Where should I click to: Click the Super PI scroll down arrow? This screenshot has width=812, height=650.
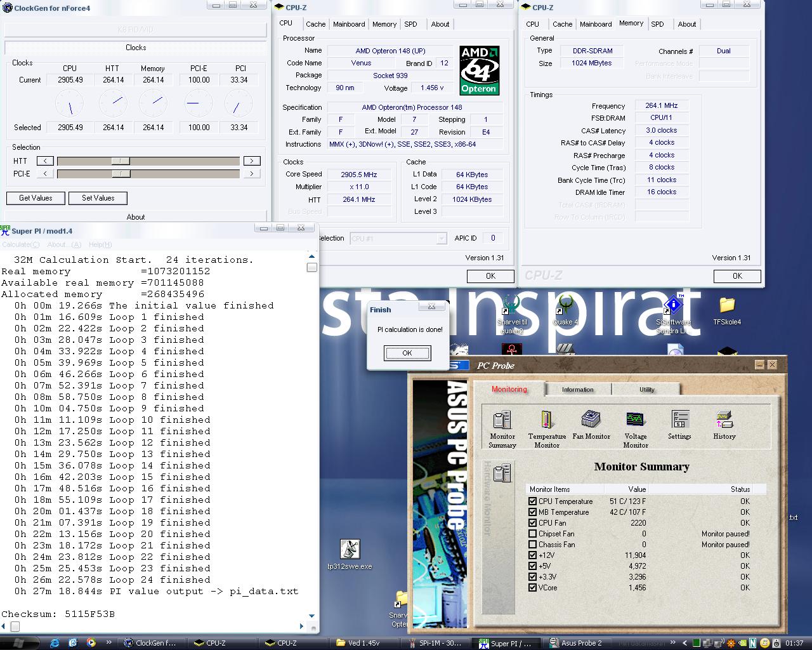(311, 616)
